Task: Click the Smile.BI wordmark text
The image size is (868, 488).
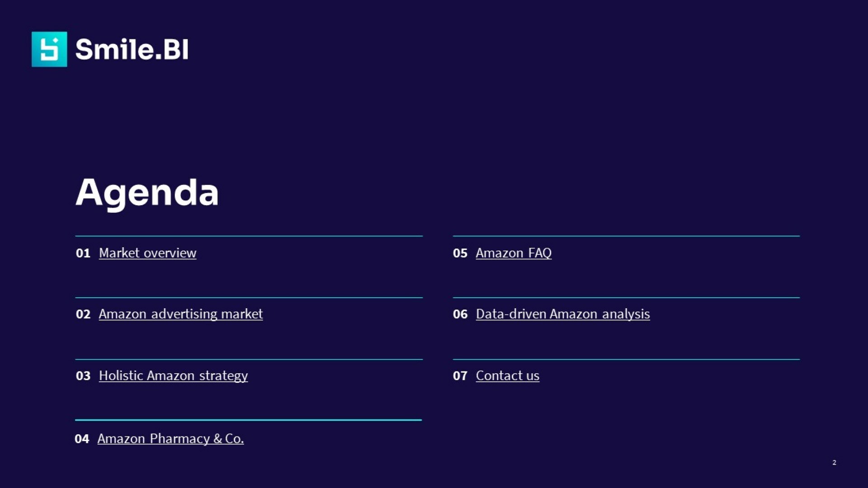Action: (x=132, y=49)
